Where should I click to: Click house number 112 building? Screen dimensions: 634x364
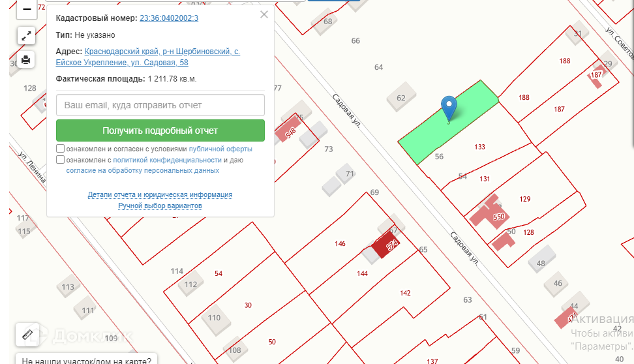pyautogui.click(x=191, y=284)
